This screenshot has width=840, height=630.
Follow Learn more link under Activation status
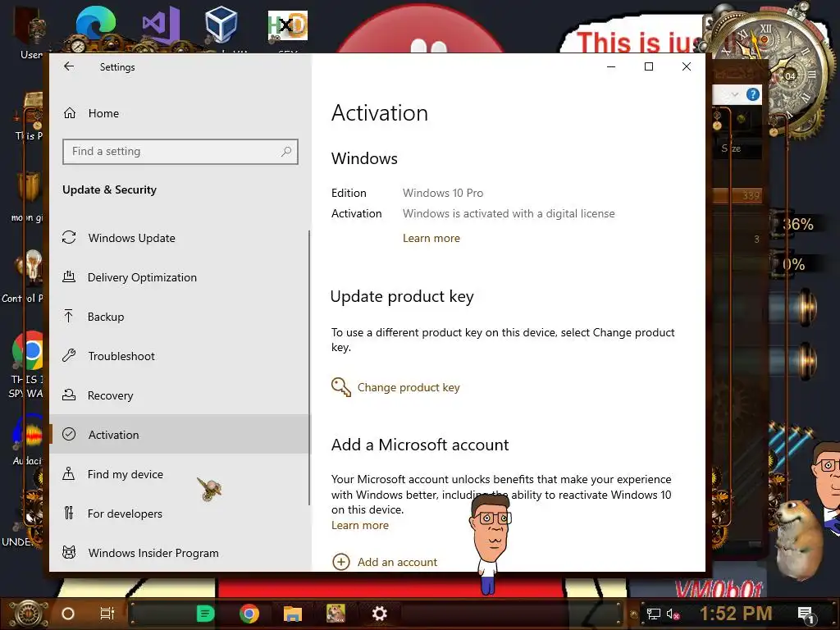[431, 239]
